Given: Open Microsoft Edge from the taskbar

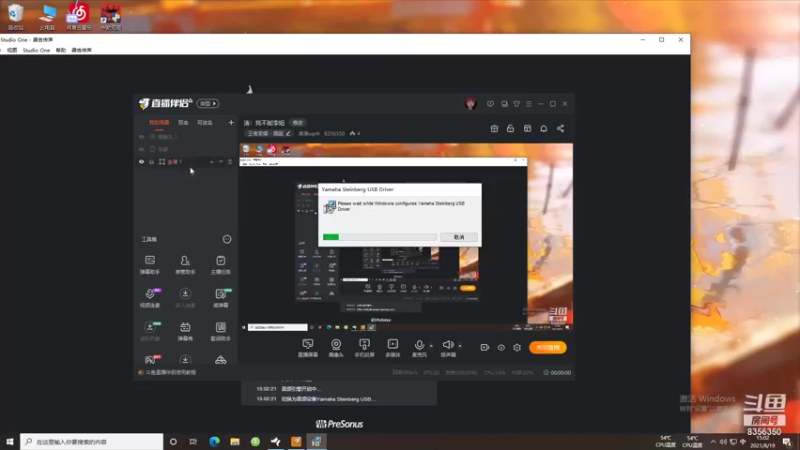Looking at the screenshot, I should [214, 441].
